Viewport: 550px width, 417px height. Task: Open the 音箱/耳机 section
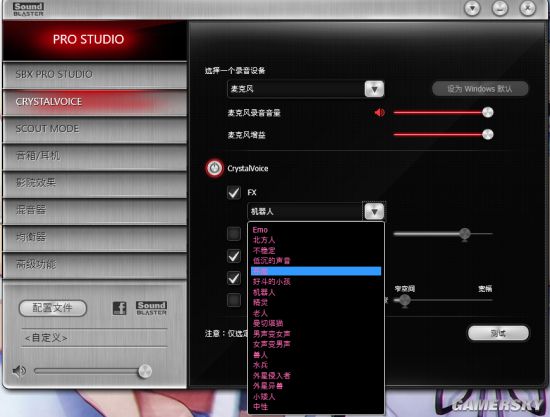click(x=95, y=156)
